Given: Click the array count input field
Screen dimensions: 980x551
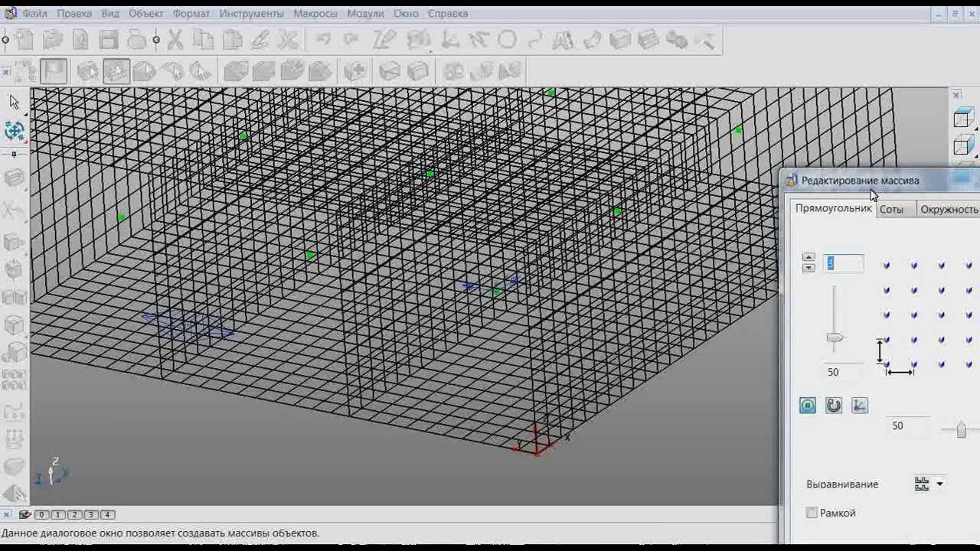Looking at the screenshot, I should (x=844, y=263).
